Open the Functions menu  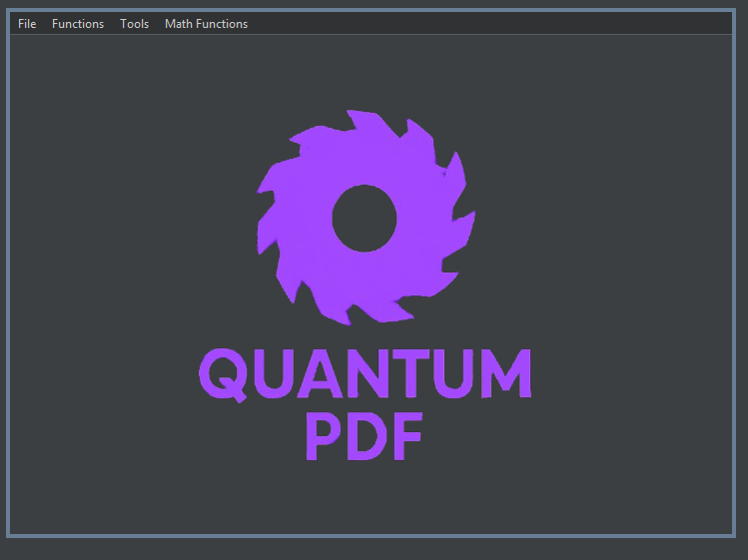(x=78, y=24)
